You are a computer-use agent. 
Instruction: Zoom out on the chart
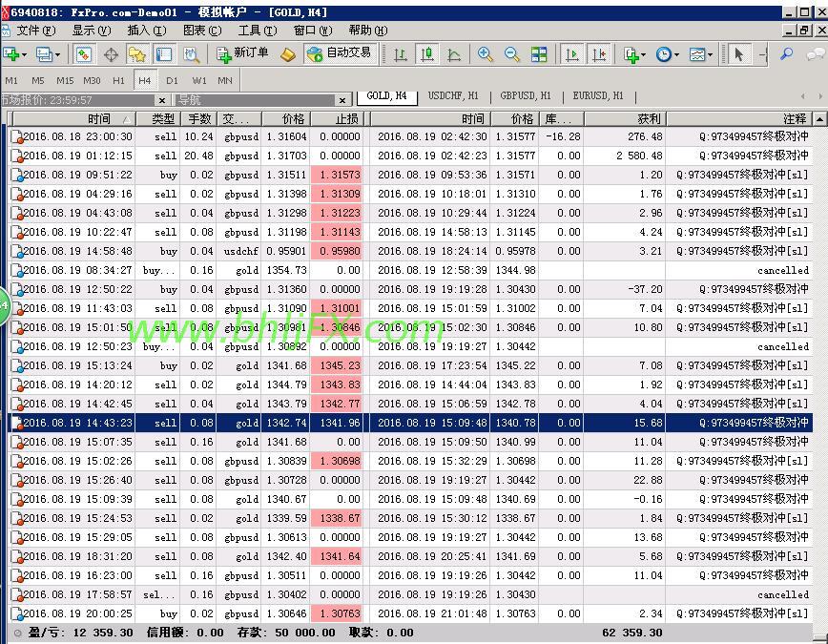point(511,54)
